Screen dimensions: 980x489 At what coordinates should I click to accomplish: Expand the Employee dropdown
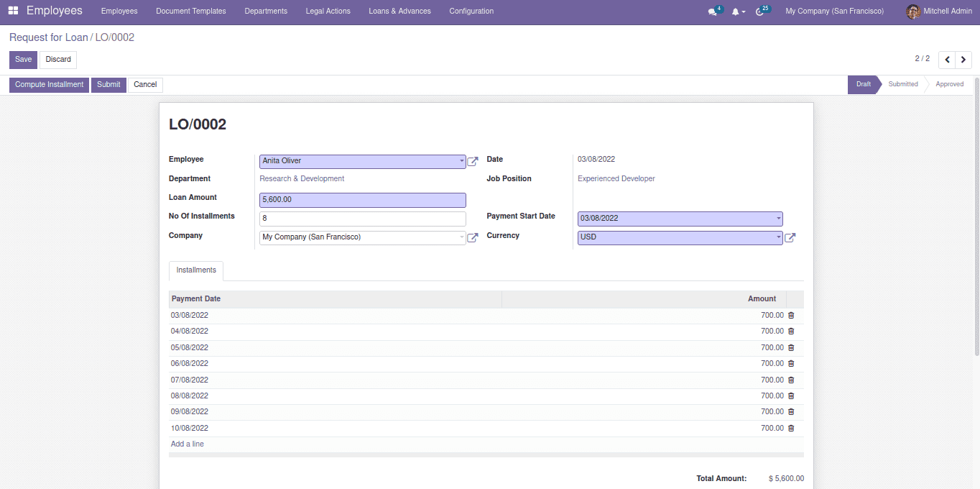[x=461, y=162]
